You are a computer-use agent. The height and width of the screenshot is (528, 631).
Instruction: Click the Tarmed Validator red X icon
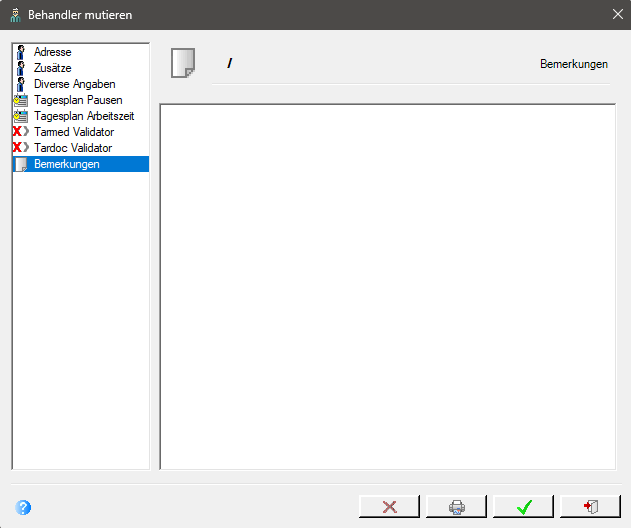pos(21,132)
